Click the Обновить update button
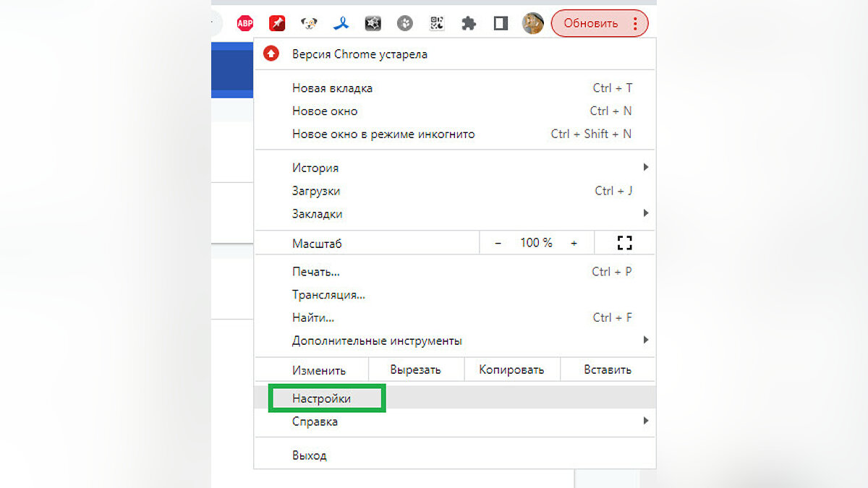 (590, 23)
